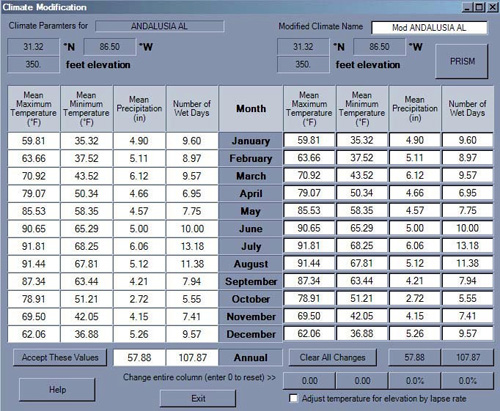Select column change percent field for precipitation
500x411 pixels.
click(415, 381)
